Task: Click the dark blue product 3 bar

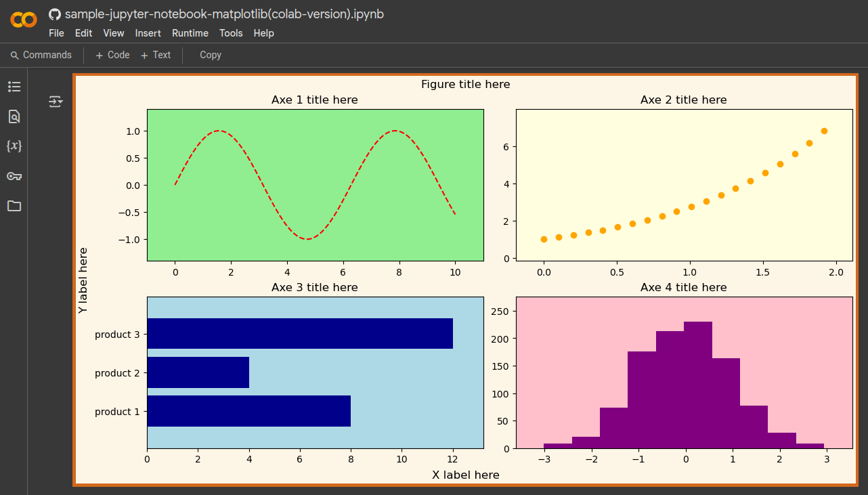Action: point(300,334)
